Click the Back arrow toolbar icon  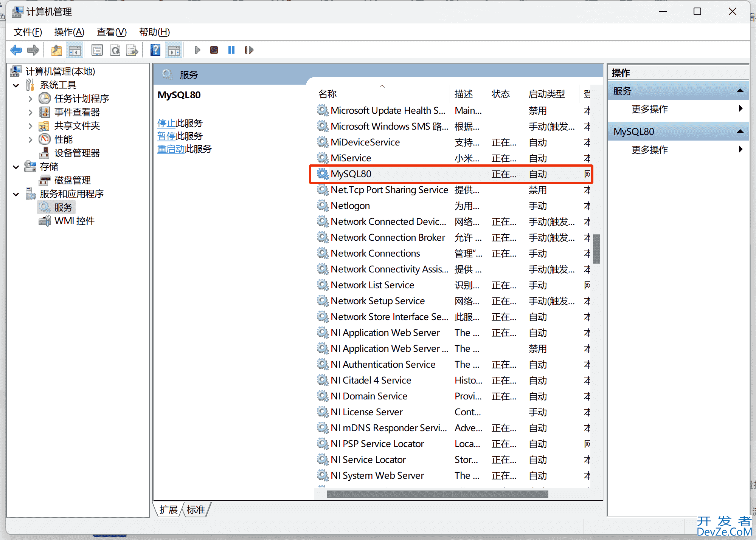(x=16, y=50)
